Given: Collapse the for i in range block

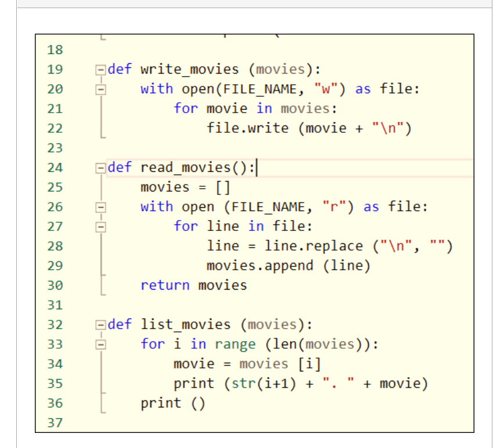Looking at the screenshot, I should (100, 344).
